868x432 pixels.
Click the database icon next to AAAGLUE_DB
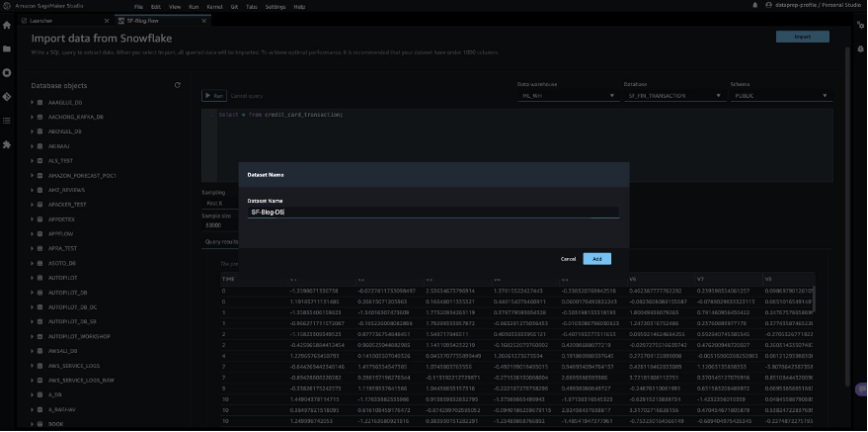tap(39, 103)
